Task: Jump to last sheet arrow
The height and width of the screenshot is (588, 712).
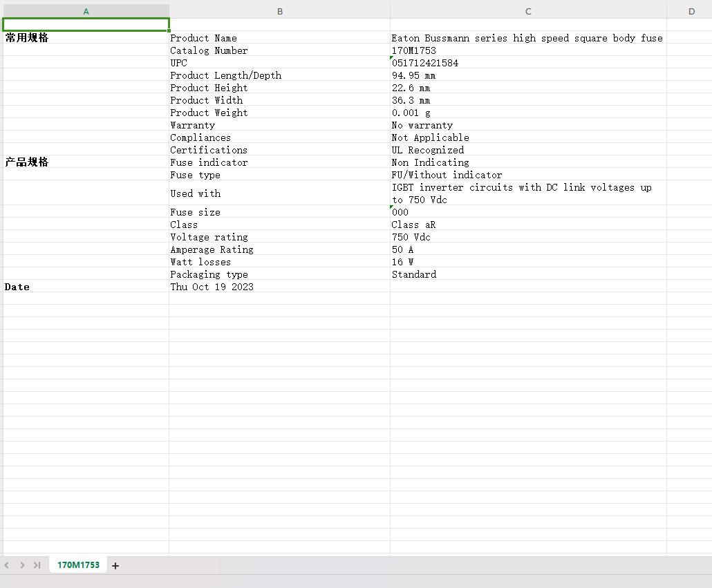Action: point(37,565)
